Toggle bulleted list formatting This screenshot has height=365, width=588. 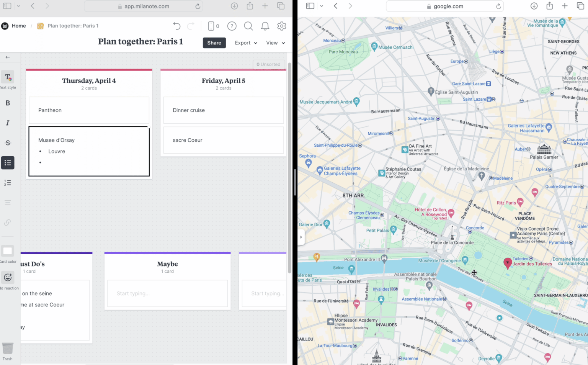pos(8,163)
